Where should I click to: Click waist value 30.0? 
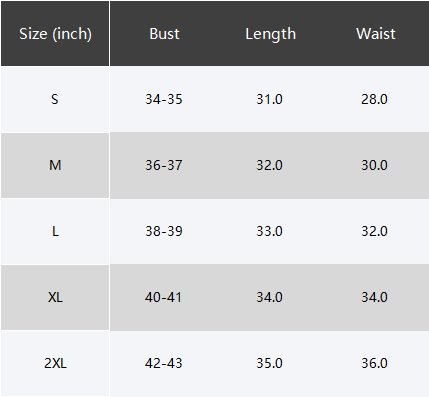374,165
